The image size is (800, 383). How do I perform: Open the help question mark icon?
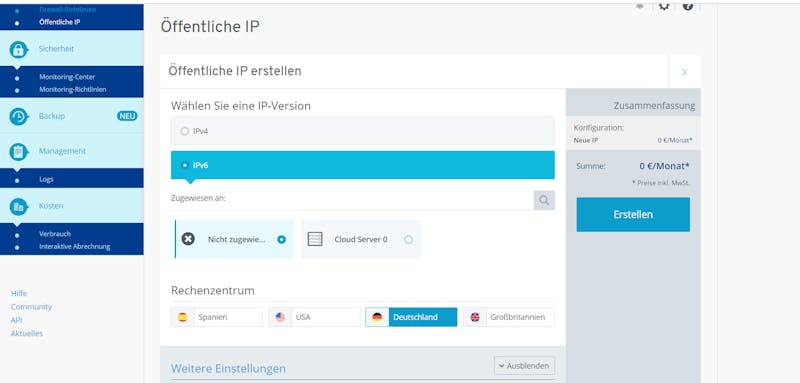click(688, 6)
